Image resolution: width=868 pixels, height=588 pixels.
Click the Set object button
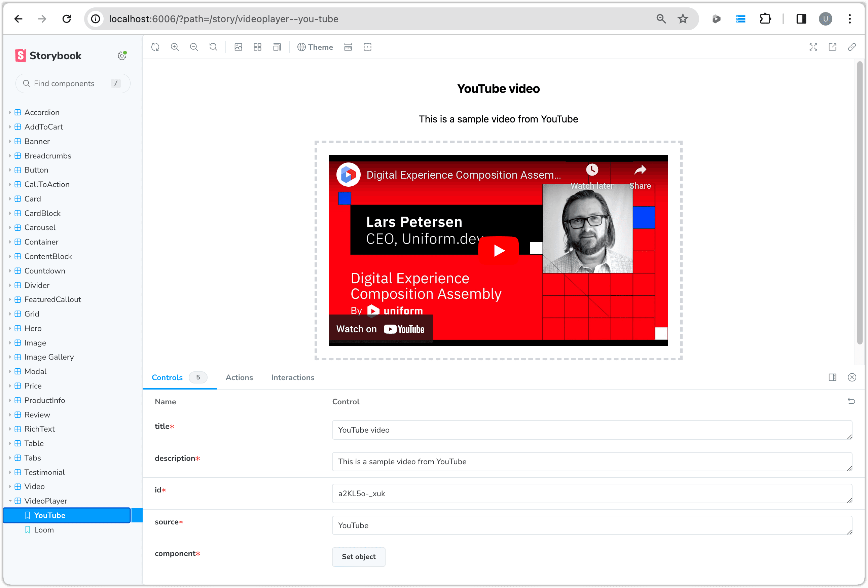pyautogui.click(x=359, y=557)
